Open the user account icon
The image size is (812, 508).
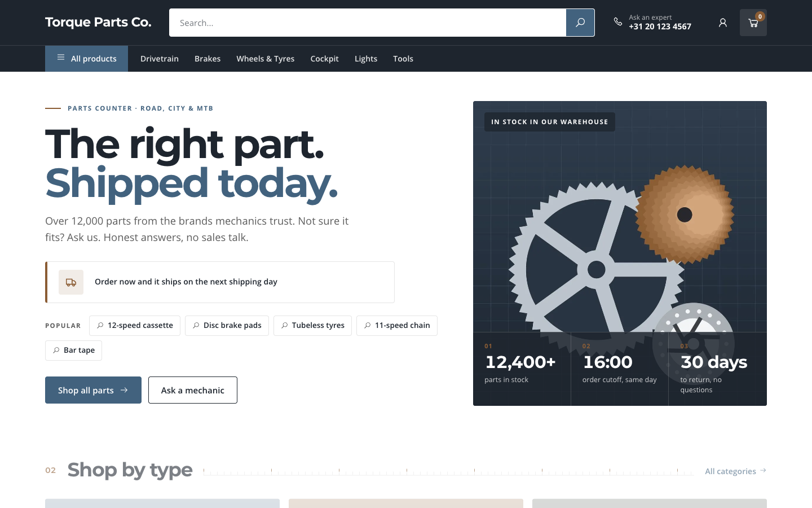pyautogui.click(x=723, y=23)
